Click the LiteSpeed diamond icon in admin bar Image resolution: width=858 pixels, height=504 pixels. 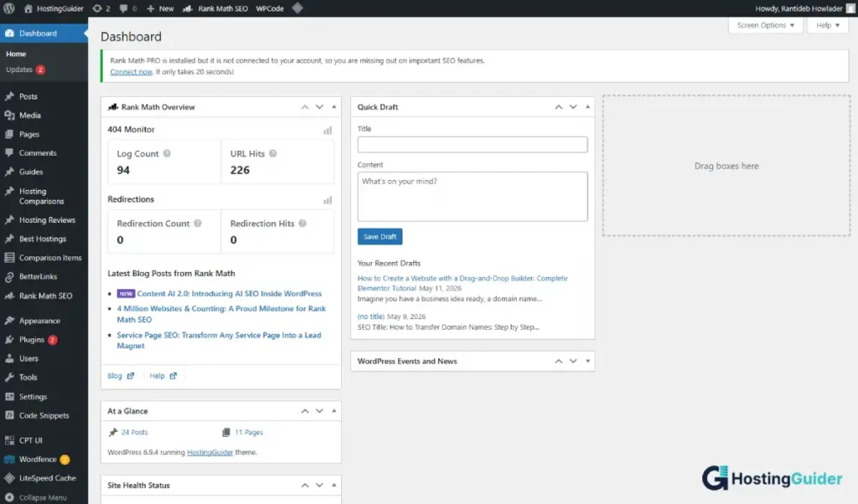point(297,8)
